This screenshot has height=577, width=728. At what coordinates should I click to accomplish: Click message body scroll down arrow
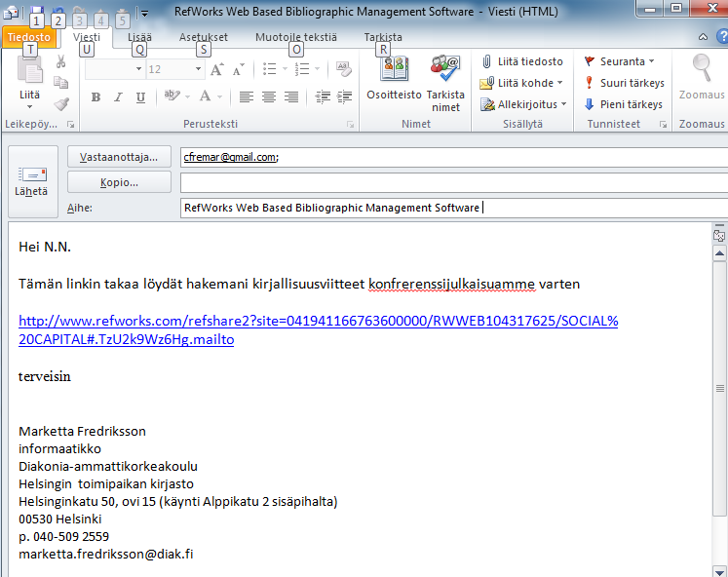tap(719, 571)
